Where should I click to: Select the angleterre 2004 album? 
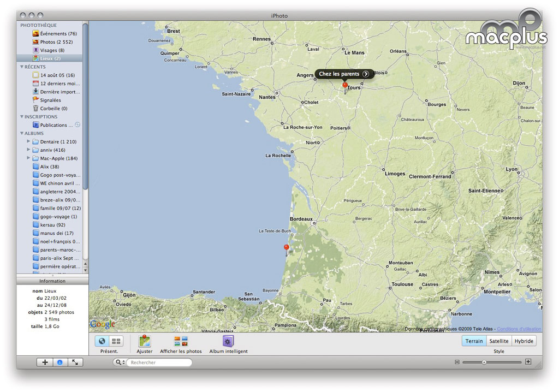click(56, 192)
